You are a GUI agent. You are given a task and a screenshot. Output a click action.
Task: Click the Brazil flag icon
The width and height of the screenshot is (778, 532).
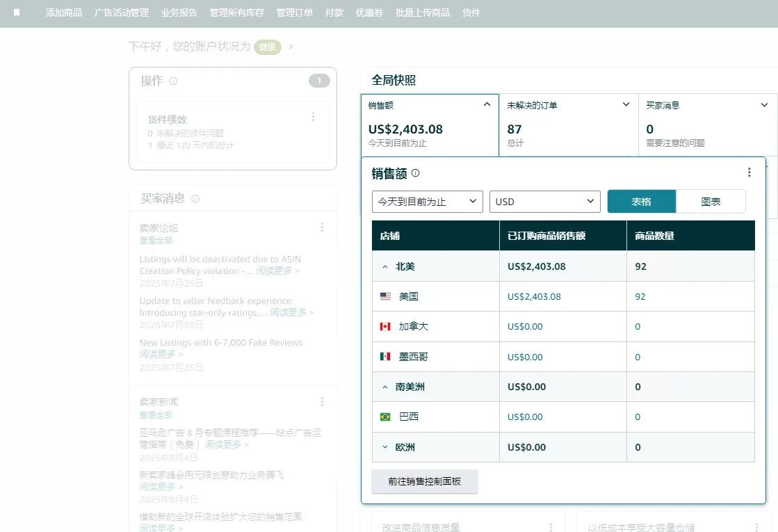point(385,417)
